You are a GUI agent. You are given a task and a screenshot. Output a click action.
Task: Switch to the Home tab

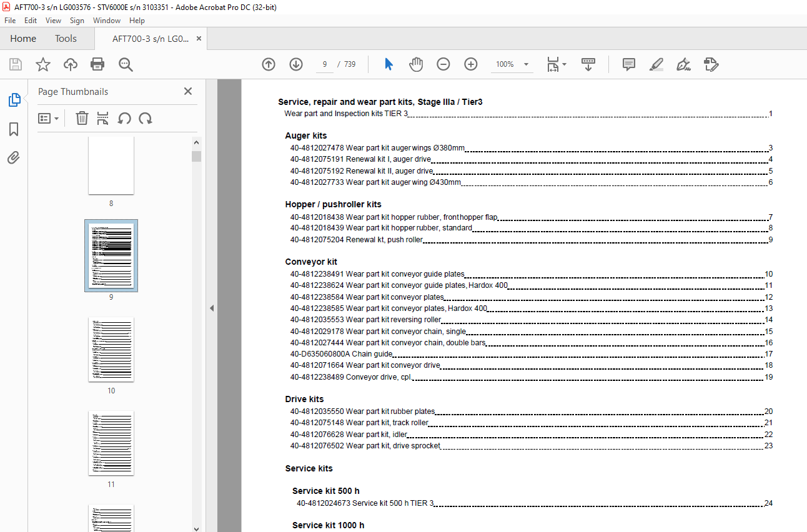point(23,39)
